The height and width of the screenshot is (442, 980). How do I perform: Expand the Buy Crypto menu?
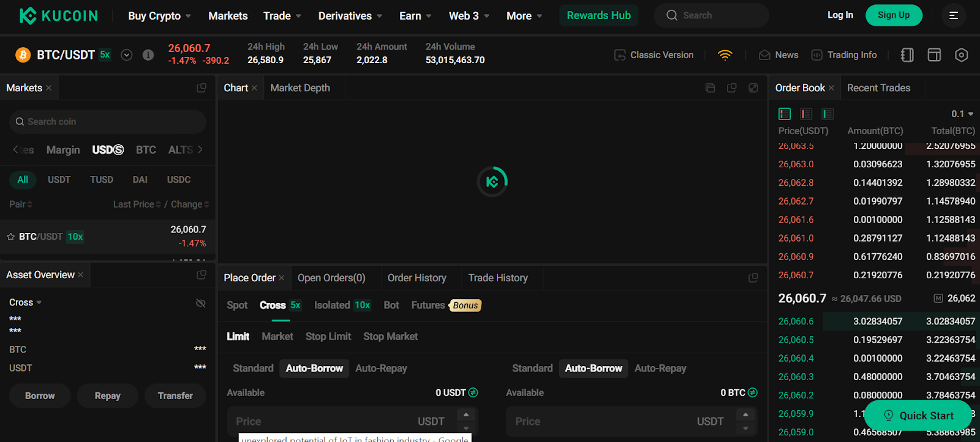click(x=159, y=16)
